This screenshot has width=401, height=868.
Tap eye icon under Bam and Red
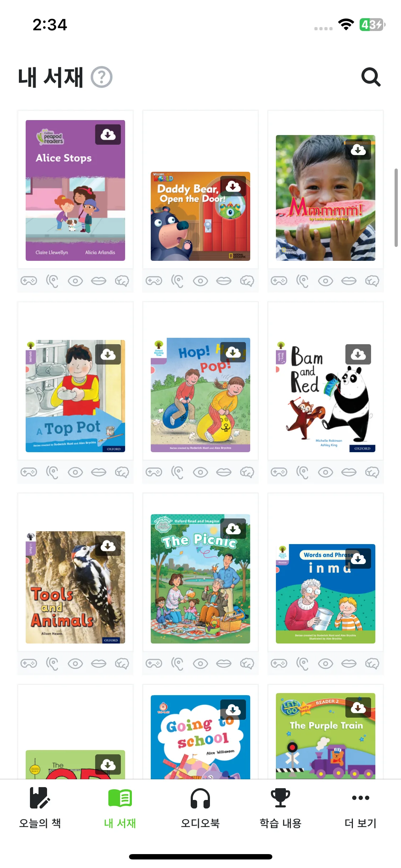tap(325, 472)
